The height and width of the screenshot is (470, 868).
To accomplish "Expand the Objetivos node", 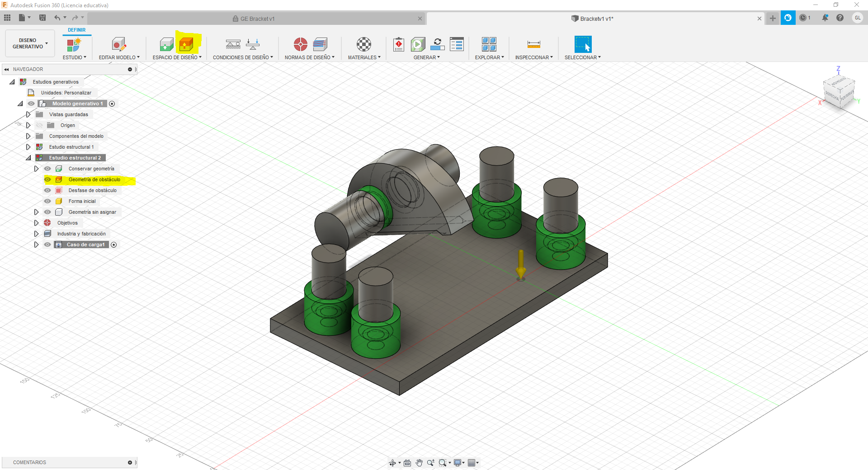I will tap(36, 223).
